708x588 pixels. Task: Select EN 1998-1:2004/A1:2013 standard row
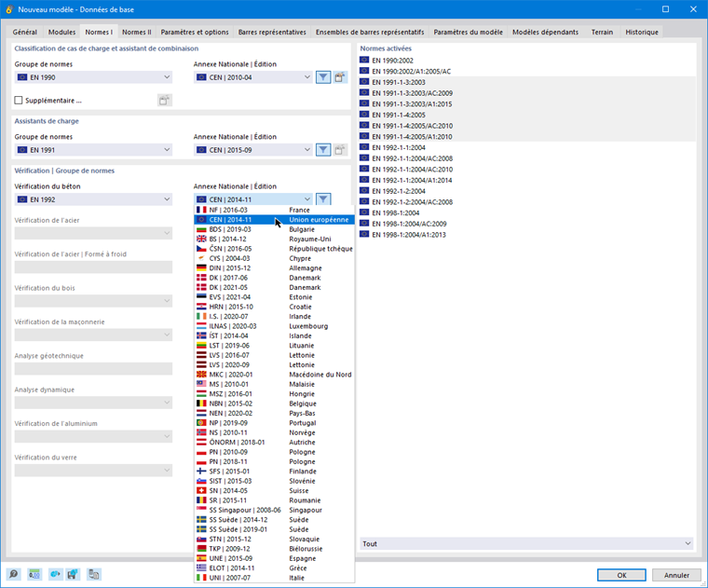click(526, 235)
